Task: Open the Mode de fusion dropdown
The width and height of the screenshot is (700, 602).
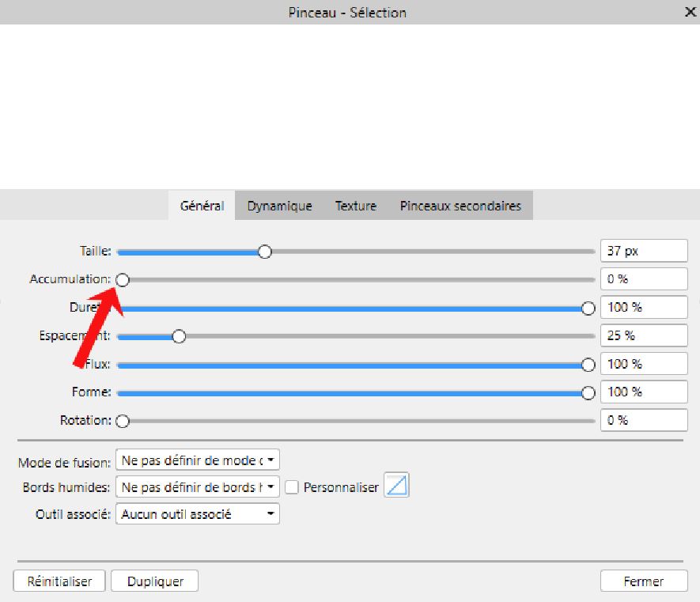Action: tap(197, 460)
